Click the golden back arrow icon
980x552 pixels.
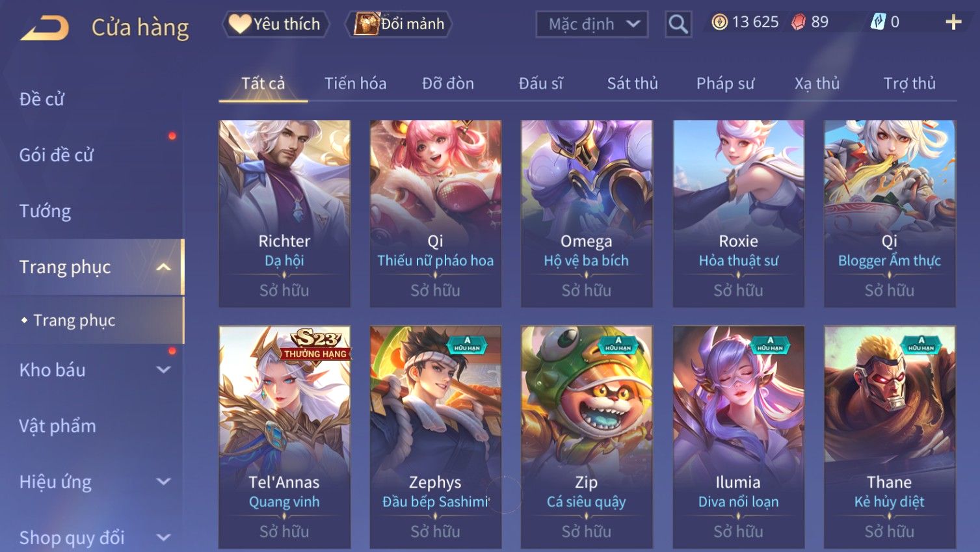pyautogui.click(x=44, y=29)
